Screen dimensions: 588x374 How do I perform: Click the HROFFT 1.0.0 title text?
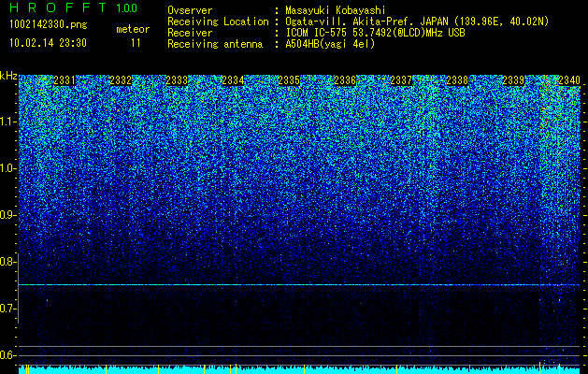click(73, 7)
